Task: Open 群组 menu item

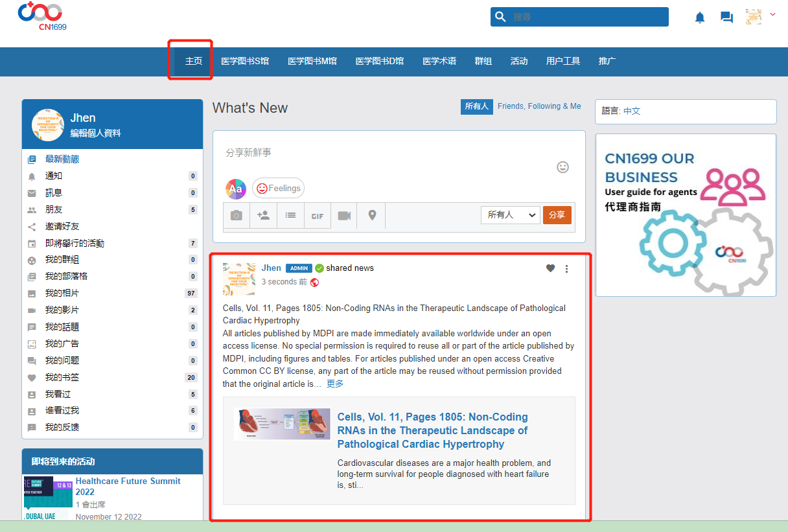Action: tap(483, 61)
